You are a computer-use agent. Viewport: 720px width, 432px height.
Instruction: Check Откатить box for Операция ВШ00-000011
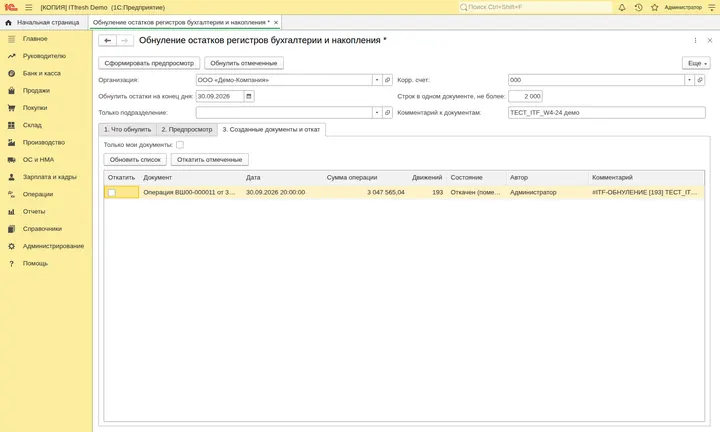(x=112, y=193)
